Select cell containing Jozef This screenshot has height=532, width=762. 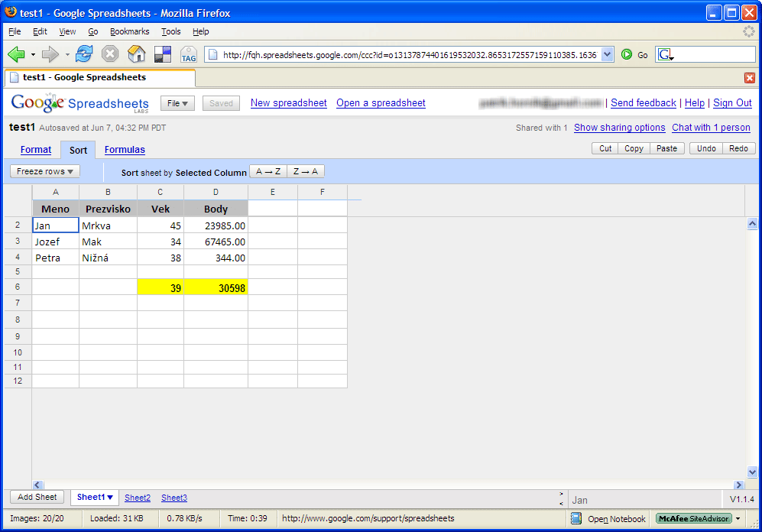[55, 242]
